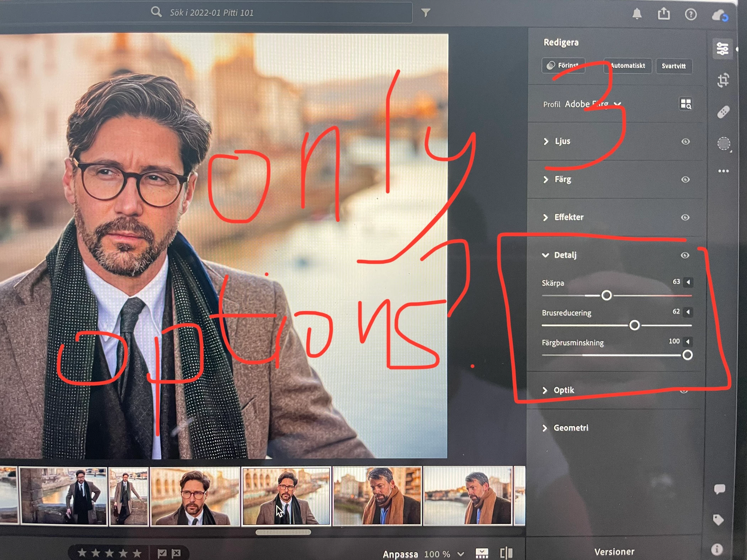Open the filter funnel icon
The width and height of the screenshot is (747, 560).
click(426, 13)
